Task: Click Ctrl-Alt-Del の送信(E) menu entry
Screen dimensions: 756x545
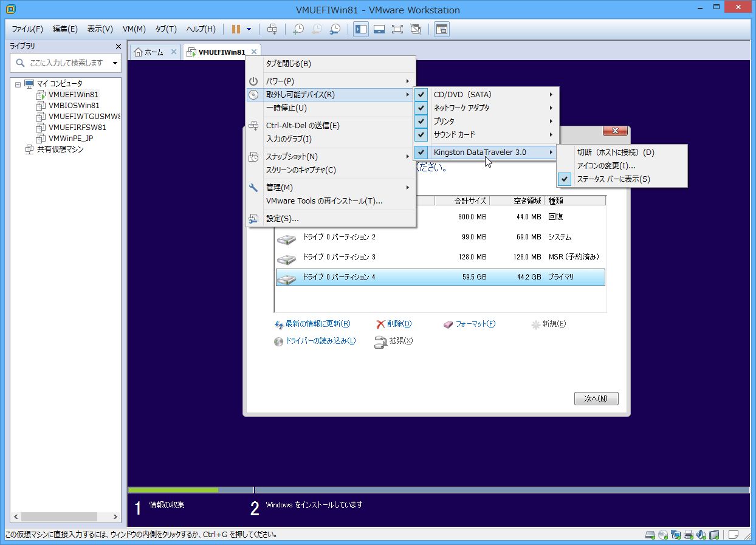Action: 331,126
